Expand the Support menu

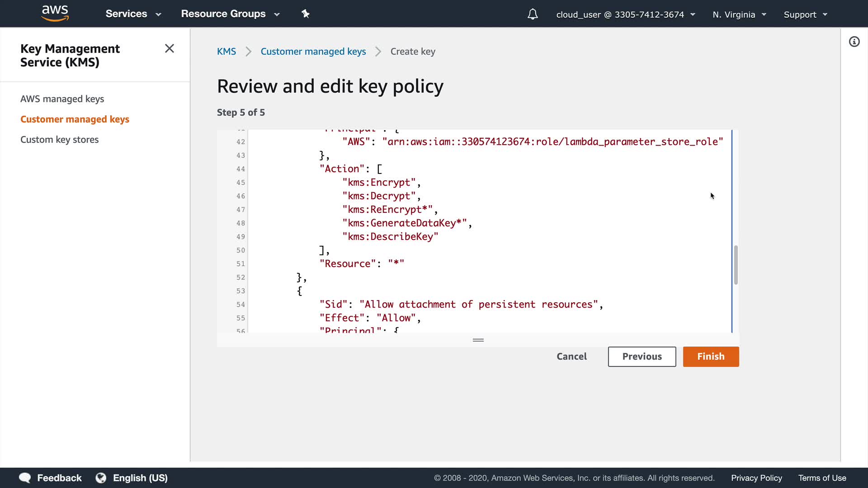(x=805, y=14)
